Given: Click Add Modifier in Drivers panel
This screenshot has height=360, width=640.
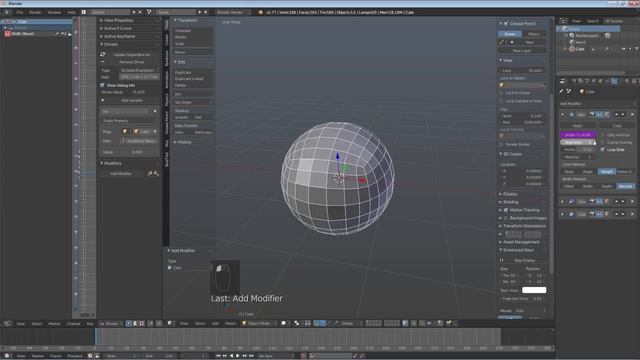Looking at the screenshot, I should coord(121,173).
